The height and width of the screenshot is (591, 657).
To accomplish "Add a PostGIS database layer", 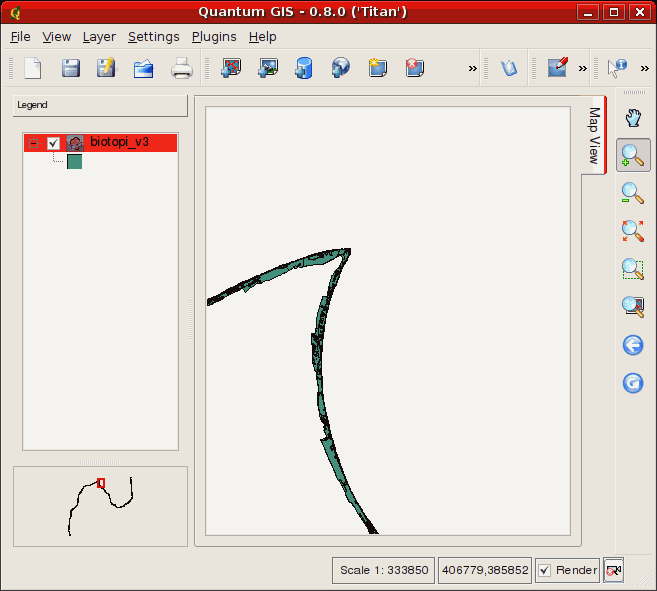I will [304, 68].
